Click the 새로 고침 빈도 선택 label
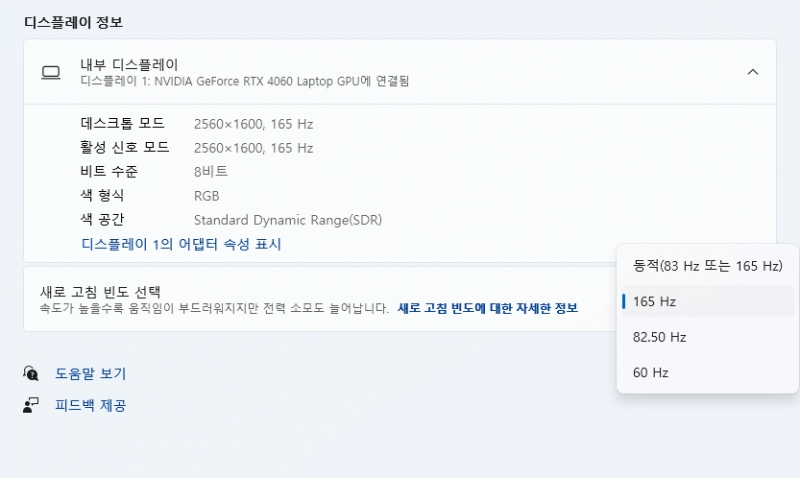Screen dimensions: 800x478 click(x=100, y=291)
